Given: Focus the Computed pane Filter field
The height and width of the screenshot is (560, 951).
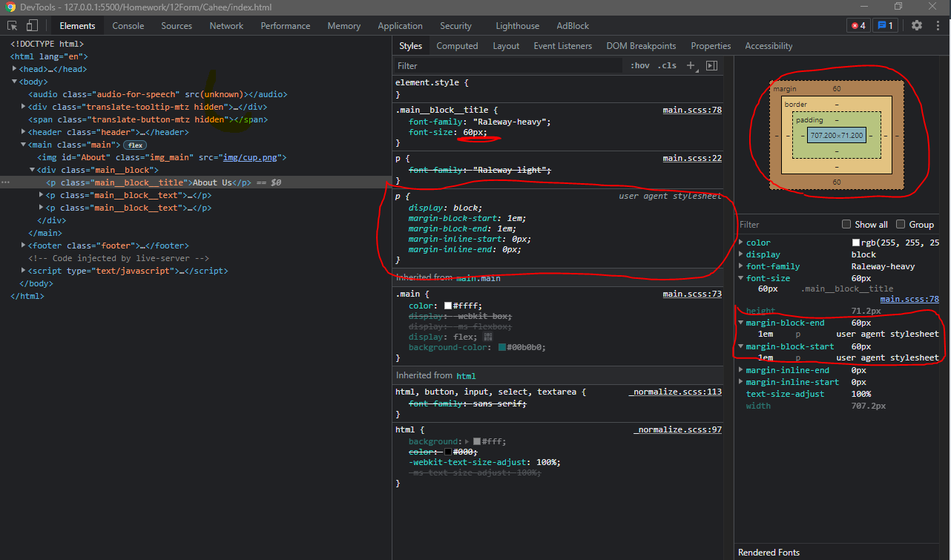Looking at the screenshot, I should pos(788,224).
